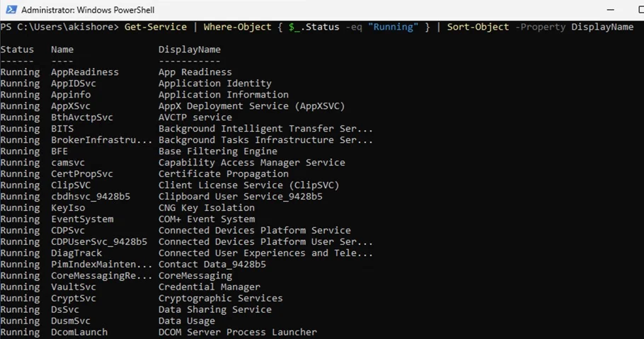Click the DiagTrack service name
Viewport: 644px width, 339px height.
[x=76, y=253]
